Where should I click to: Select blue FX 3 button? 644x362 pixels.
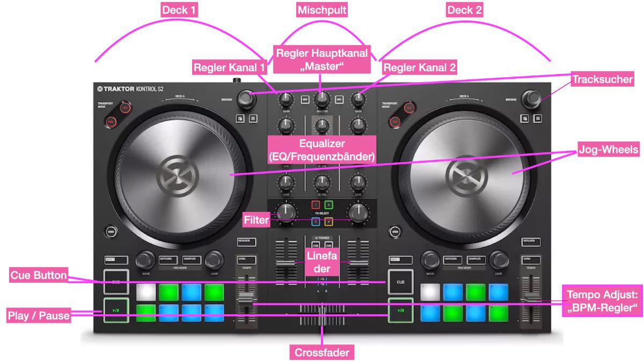click(x=316, y=221)
